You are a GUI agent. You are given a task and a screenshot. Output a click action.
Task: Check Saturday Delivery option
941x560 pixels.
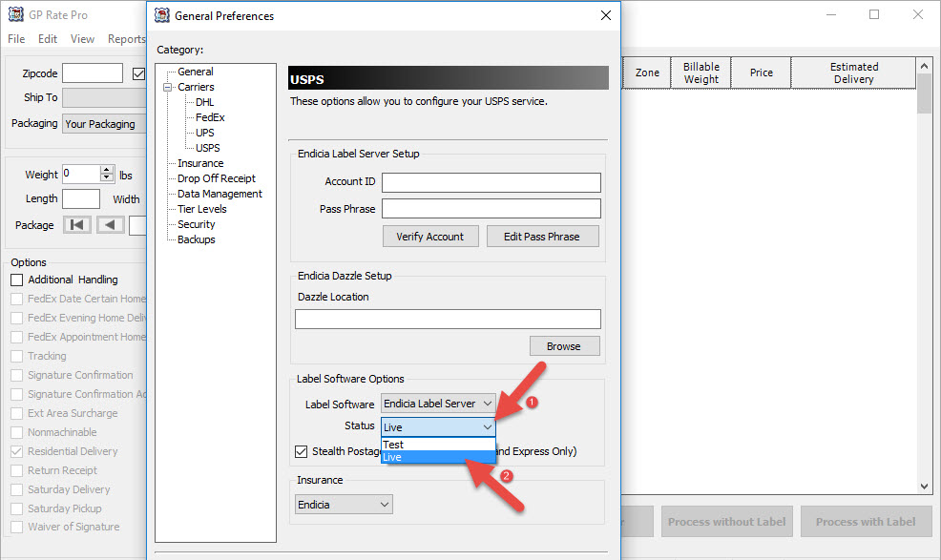tap(17, 489)
